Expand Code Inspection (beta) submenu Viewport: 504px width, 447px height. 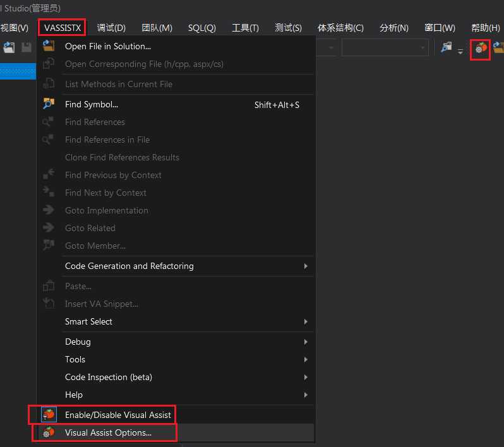tap(176, 377)
